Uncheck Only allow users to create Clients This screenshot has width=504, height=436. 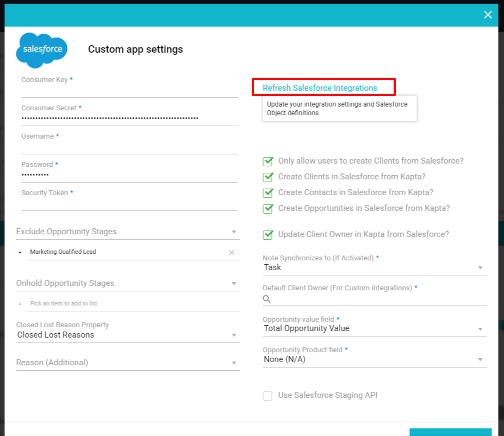[267, 161]
